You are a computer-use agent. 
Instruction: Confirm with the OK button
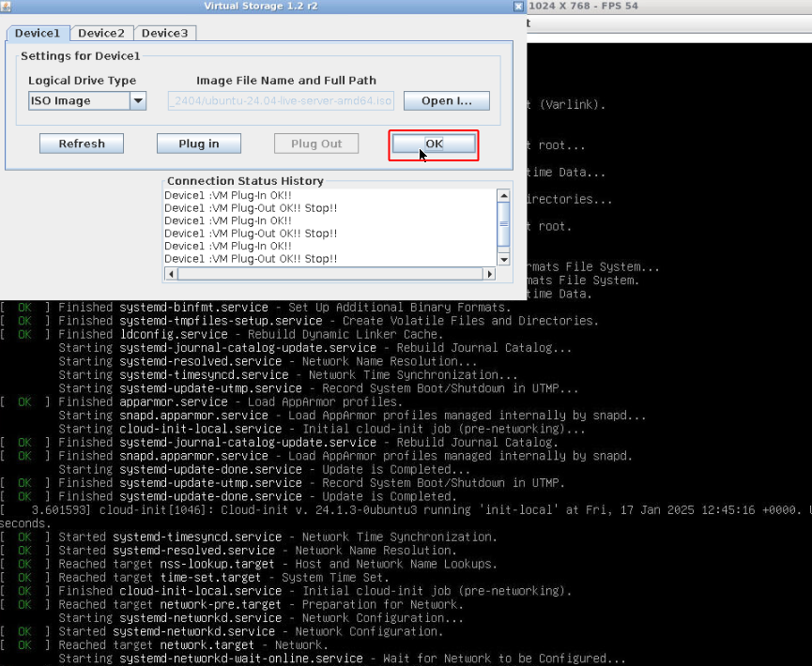434,144
